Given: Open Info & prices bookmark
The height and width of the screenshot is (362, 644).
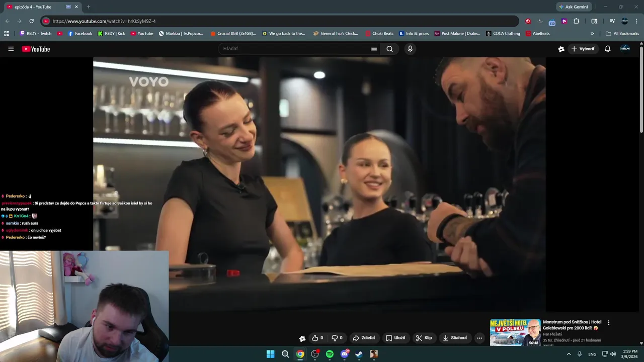Looking at the screenshot, I should [414, 34].
